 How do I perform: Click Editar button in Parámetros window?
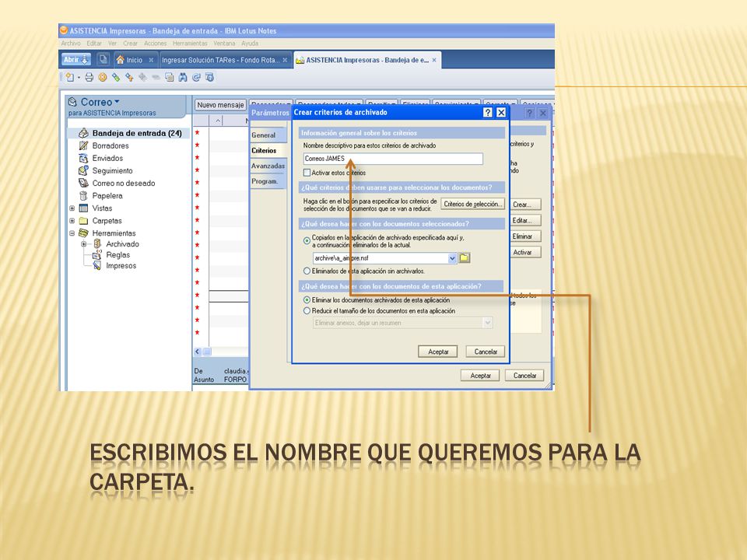[x=525, y=220]
